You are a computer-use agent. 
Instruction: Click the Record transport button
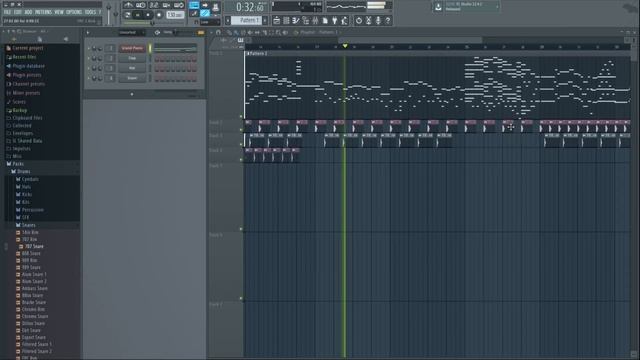coord(159,15)
